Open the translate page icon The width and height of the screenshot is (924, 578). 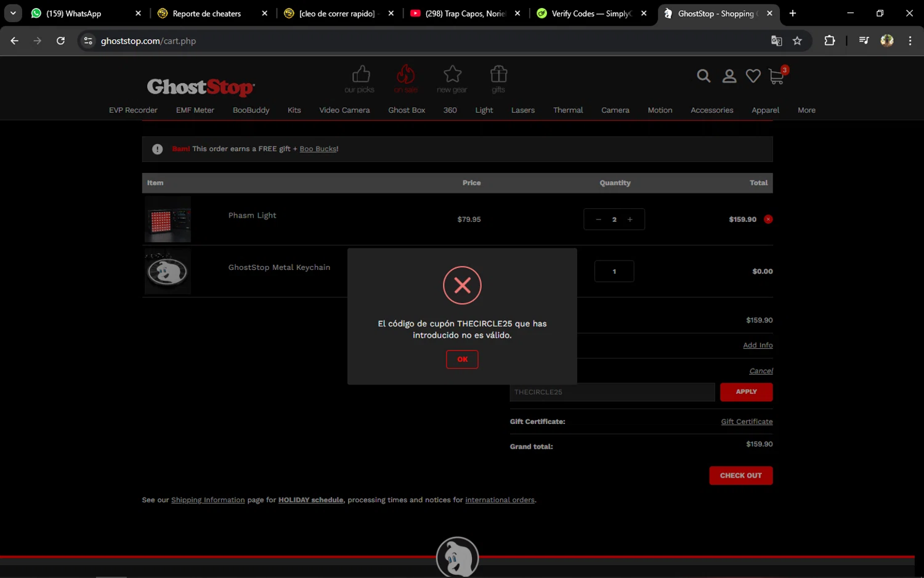pyautogui.click(x=776, y=41)
